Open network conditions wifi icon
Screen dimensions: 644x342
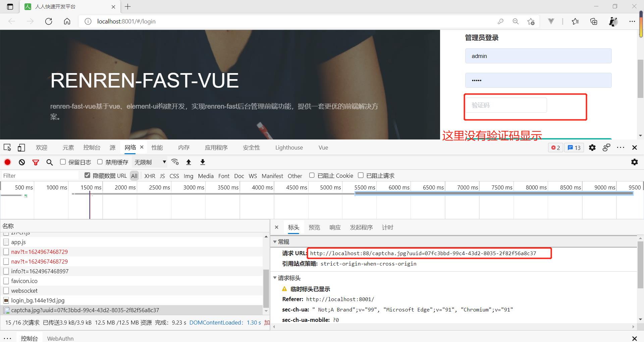pyautogui.click(x=175, y=162)
